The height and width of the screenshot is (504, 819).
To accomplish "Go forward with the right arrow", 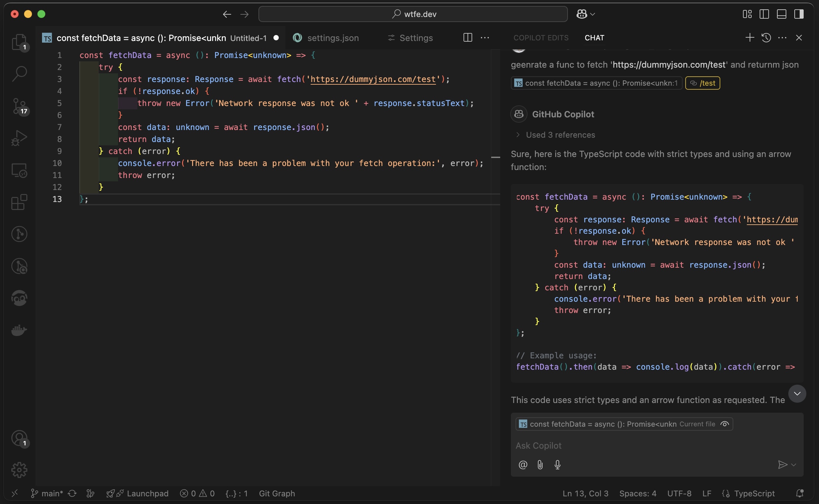I will coord(244,14).
